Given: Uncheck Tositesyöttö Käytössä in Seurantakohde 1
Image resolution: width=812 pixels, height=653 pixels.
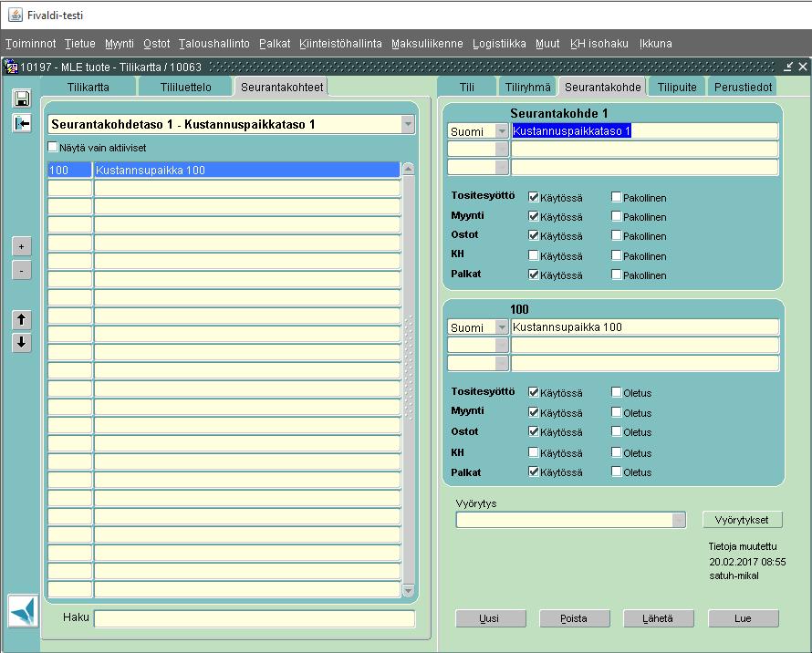Looking at the screenshot, I should pos(533,197).
